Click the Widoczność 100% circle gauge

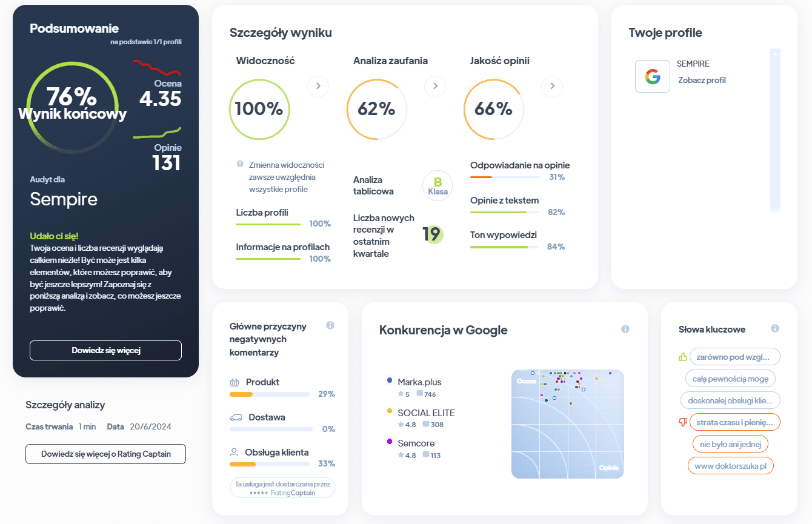coord(259,109)
